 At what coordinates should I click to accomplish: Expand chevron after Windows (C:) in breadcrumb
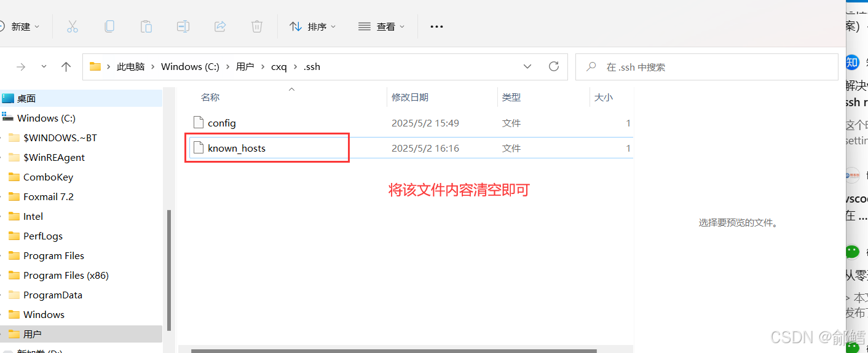click(228, 67)
